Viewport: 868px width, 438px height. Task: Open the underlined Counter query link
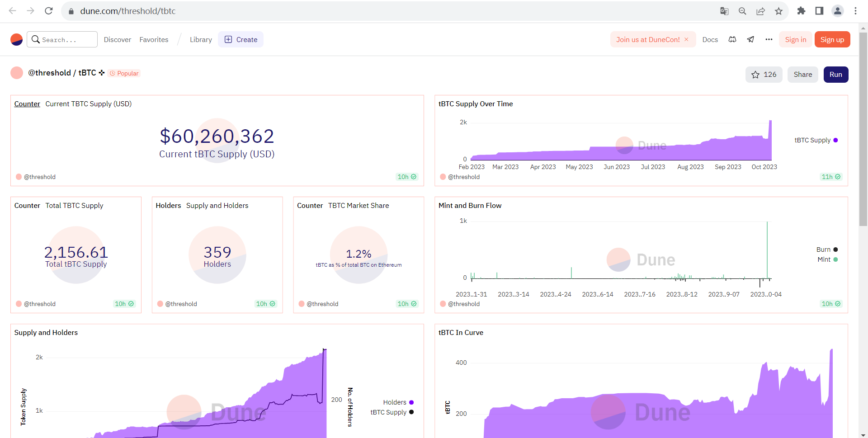tap(27, 104)
